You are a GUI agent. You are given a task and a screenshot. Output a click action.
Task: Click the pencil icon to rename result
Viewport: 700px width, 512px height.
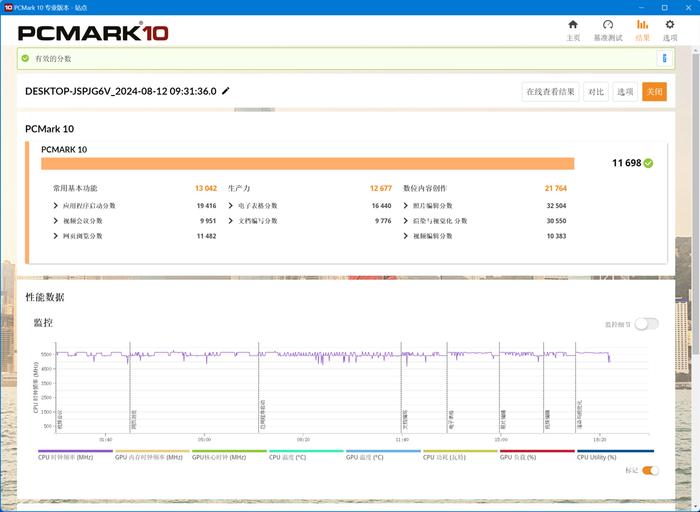225,91
